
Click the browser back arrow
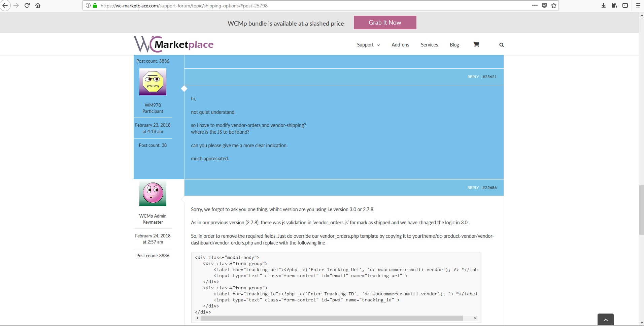click(5, 5)
